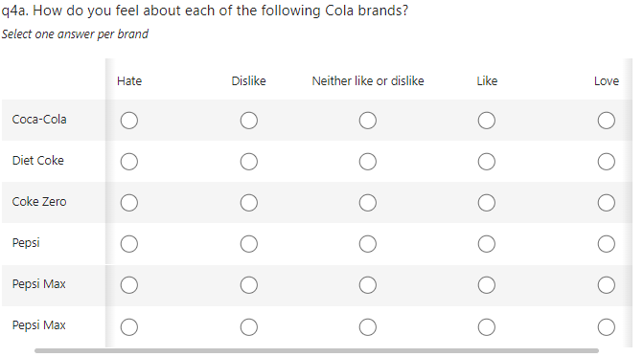This screenshot has width=644, height=357.
Task: Choose Love for Pepsi
Action: [x=607, y=244]
